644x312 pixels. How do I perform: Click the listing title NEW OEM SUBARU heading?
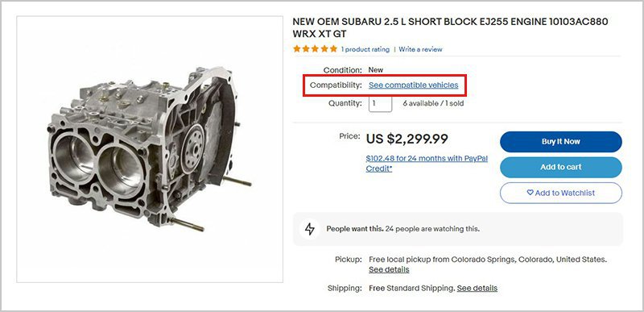(450, 27)
